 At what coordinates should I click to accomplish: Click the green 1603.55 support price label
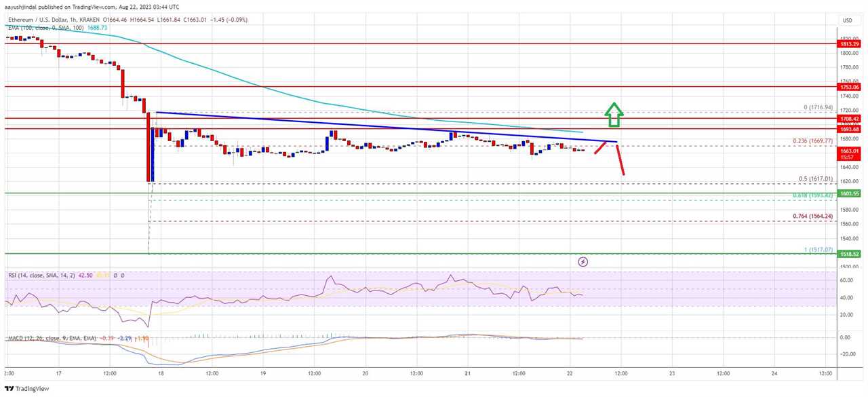849,193
